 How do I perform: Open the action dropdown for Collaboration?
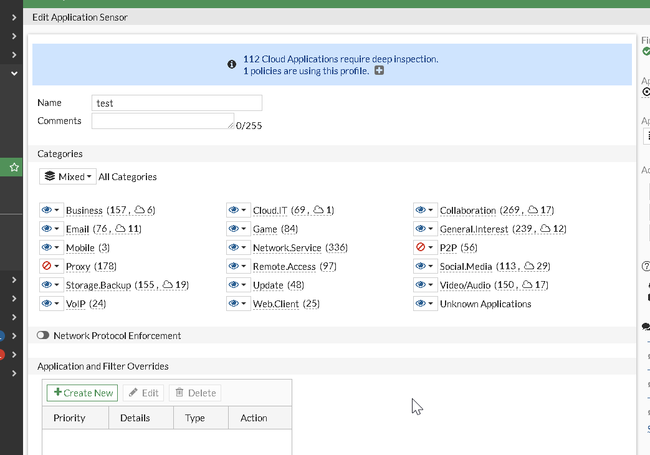[x=431, y=211]
